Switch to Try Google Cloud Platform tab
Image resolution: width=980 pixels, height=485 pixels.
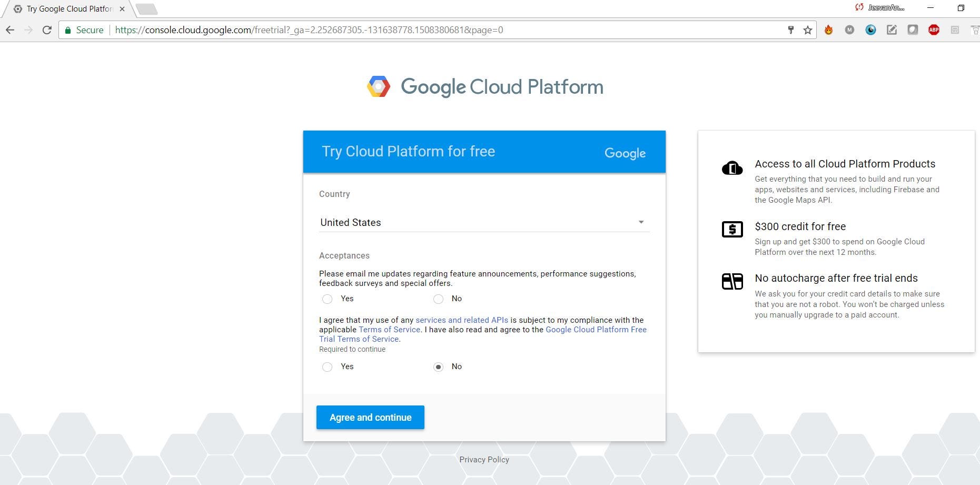pos(68,9)
